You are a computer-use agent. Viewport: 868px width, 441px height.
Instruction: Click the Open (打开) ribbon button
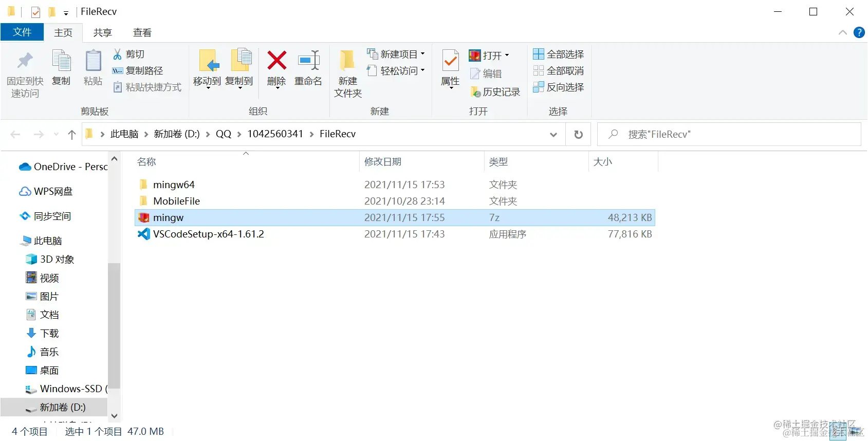coord(489,55)
